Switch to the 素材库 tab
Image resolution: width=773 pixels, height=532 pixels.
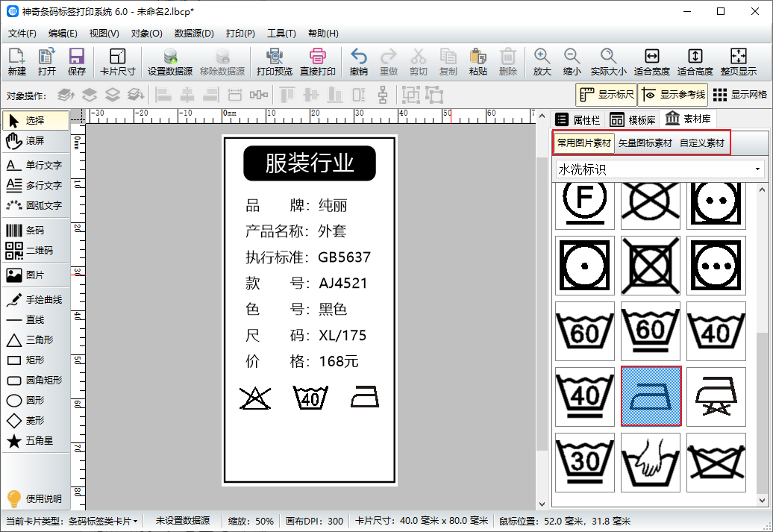[x=688, y=119]
